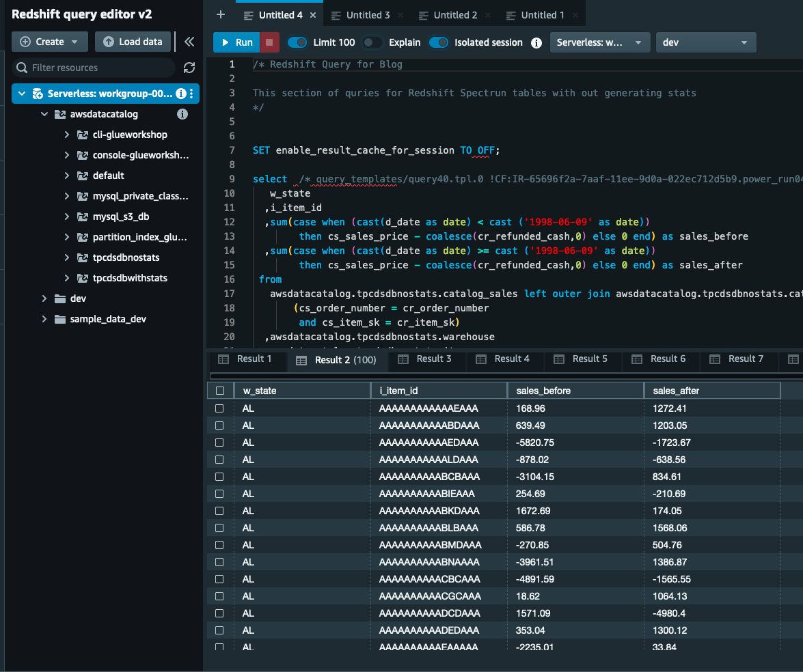Refresh the resource list
Viewport: 803px width, 672px height.
189,68
